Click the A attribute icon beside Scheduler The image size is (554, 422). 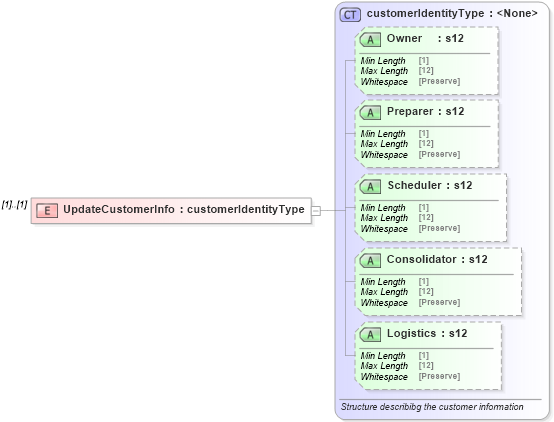pyautogui.click(x=370, y=187)
